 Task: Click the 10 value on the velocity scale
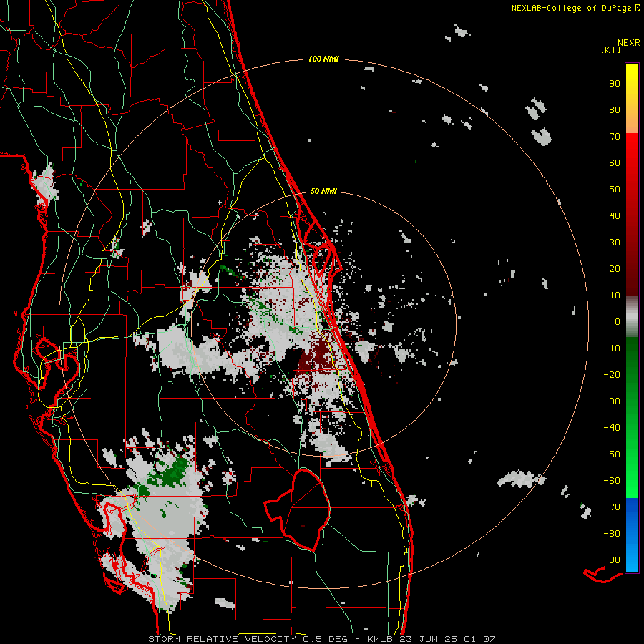coord(615,296)
